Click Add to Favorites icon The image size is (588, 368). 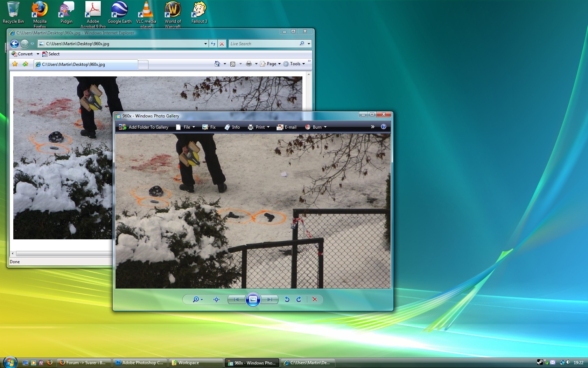click(x=26, y=64)
